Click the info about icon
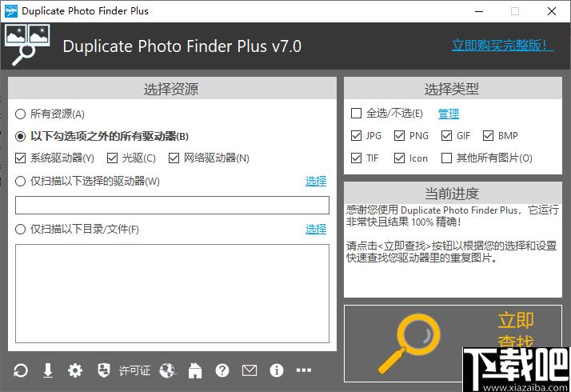Viewport: 571px width, 392px height. (277, 371)
